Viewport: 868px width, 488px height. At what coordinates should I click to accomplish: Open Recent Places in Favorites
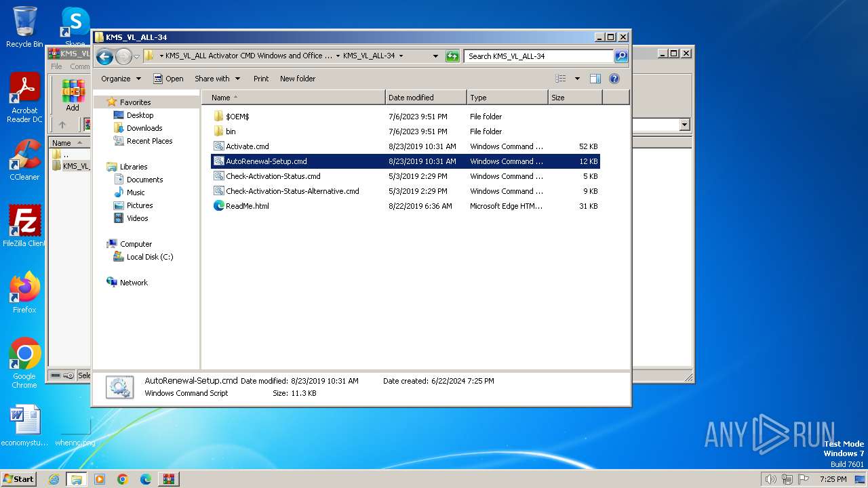pyautogui.click(x=149, y=141)
